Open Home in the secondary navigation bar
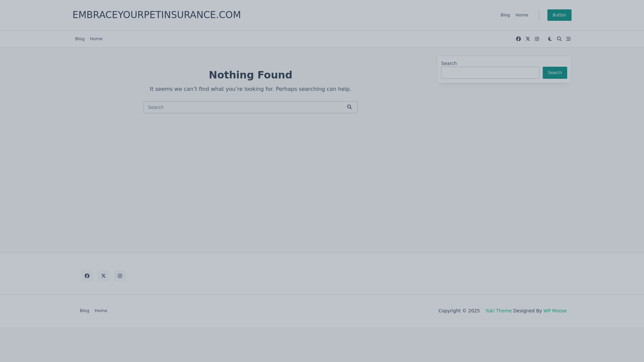 [x=96, y=39]
